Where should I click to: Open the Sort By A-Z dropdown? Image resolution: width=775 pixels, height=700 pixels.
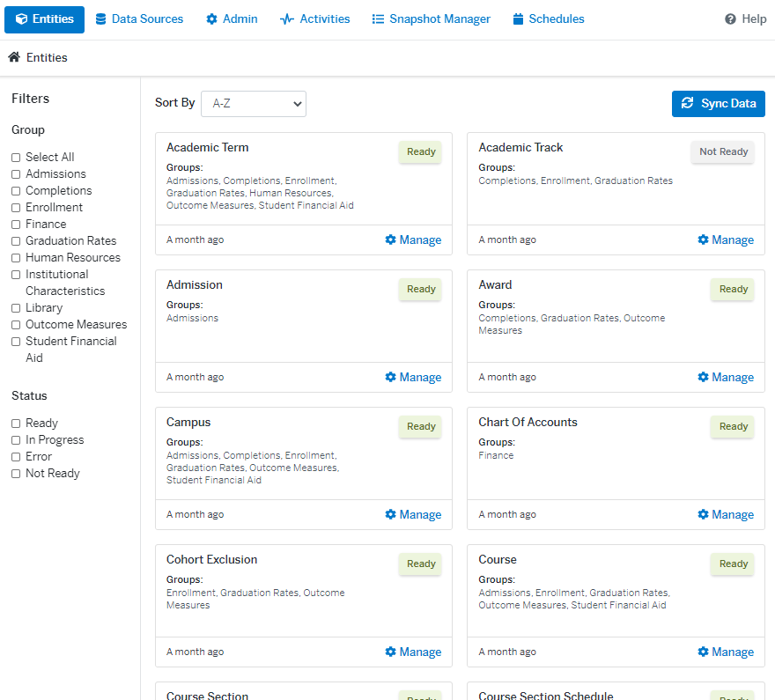click(254, 104)
